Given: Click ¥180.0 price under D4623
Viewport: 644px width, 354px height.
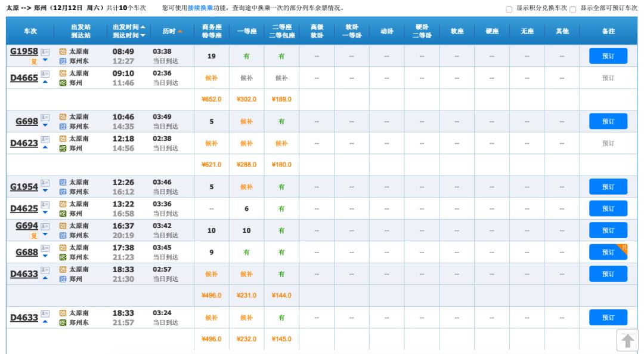Looking at the screenshot, I should point(281,165).
